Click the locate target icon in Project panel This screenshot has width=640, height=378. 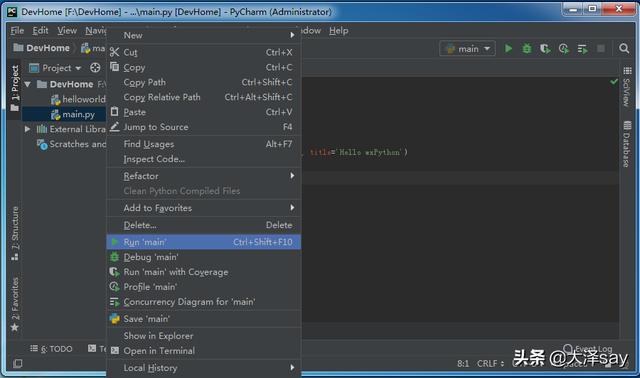(x=95, y=68)
